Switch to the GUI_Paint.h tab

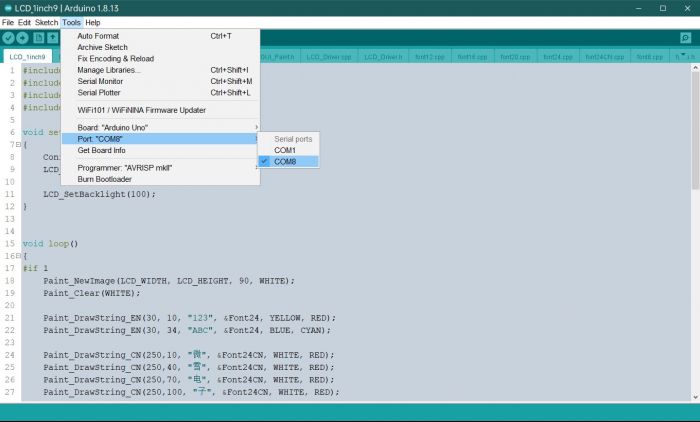coord(278,57)
